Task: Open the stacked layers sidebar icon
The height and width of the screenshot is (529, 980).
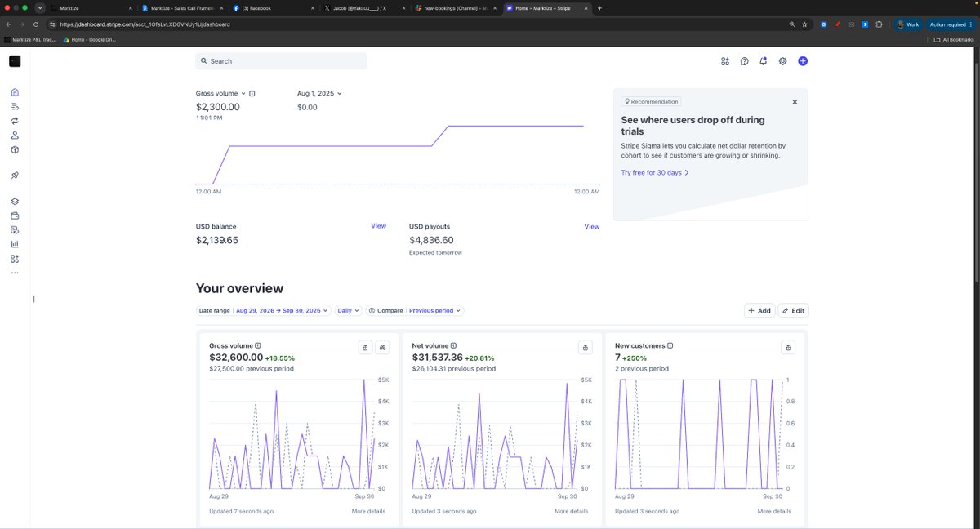Action: coord(15,202)
